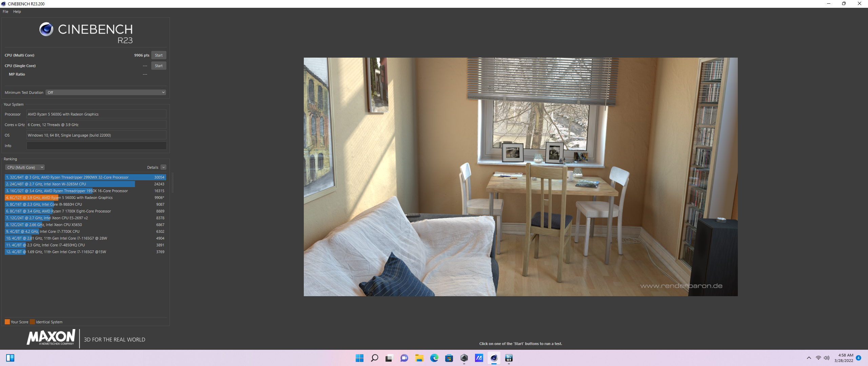The image size is (868, 366).
Task: Open the Teams Chat taskbar icon
Action: [x=404, y=358]
